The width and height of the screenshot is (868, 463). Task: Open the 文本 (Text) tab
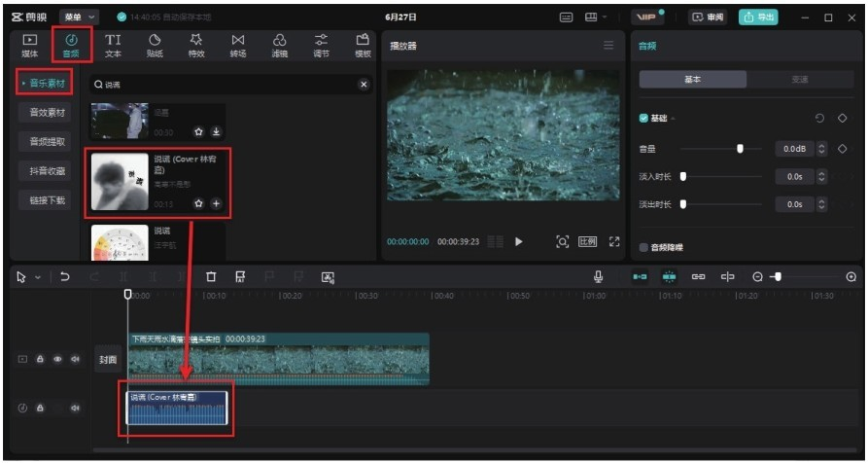(113, 46)
